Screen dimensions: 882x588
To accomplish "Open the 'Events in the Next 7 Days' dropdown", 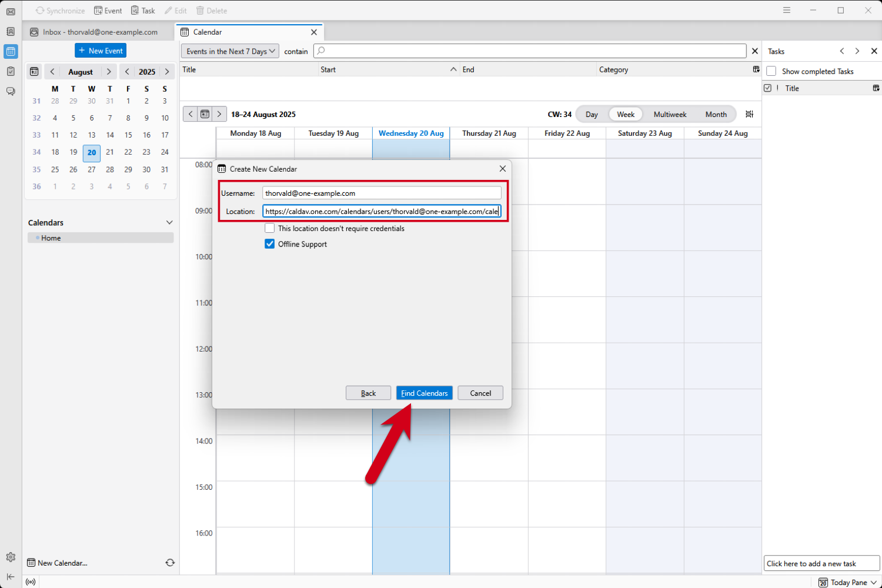I will 229,51.
